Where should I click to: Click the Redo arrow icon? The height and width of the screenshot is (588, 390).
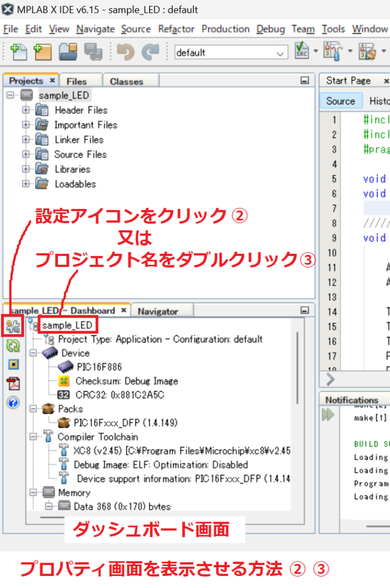point(150,51)
